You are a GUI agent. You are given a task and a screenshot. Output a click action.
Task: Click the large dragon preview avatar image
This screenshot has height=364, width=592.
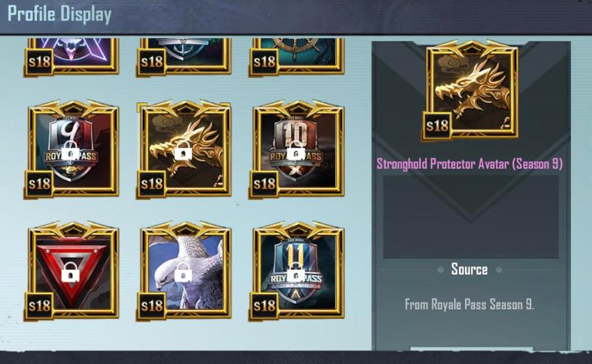point(471,90)
